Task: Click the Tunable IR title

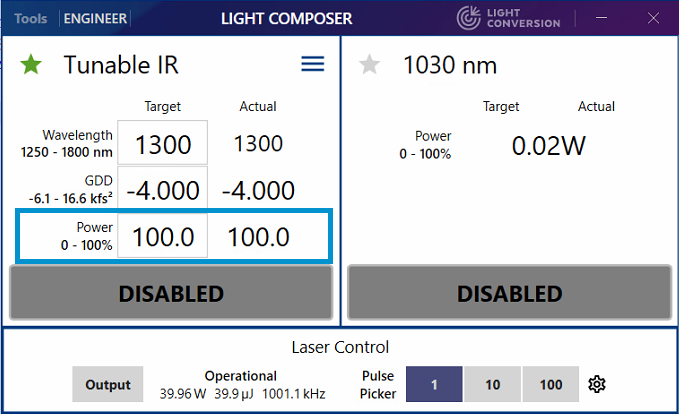Action: (121, 65)
